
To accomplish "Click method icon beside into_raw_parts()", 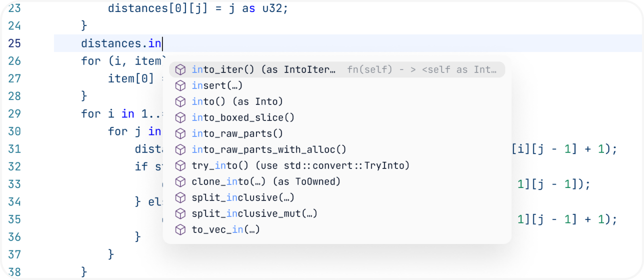I will [180, 133].
